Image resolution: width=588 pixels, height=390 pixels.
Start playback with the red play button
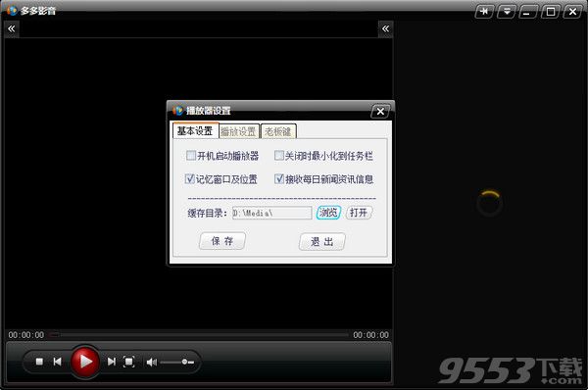click(x=85, y=362)
